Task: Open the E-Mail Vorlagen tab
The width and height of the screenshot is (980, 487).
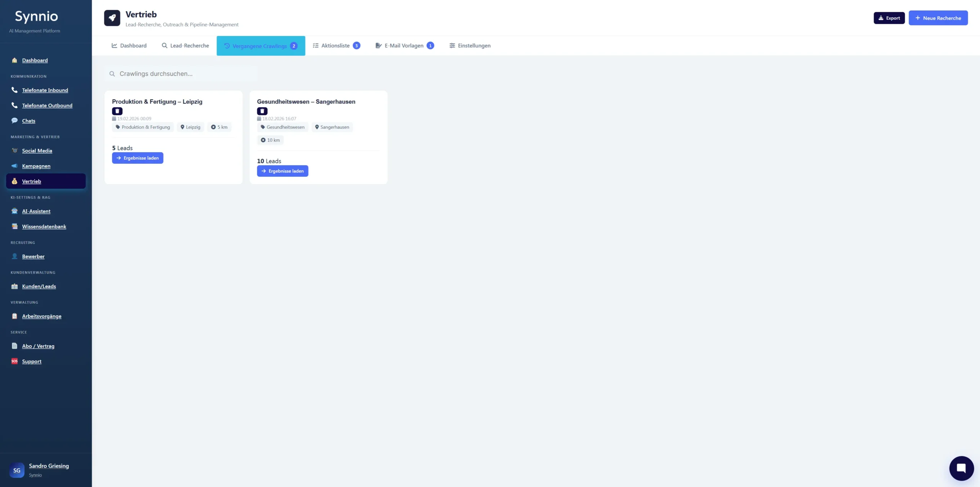Action: (x=404, y=46)
